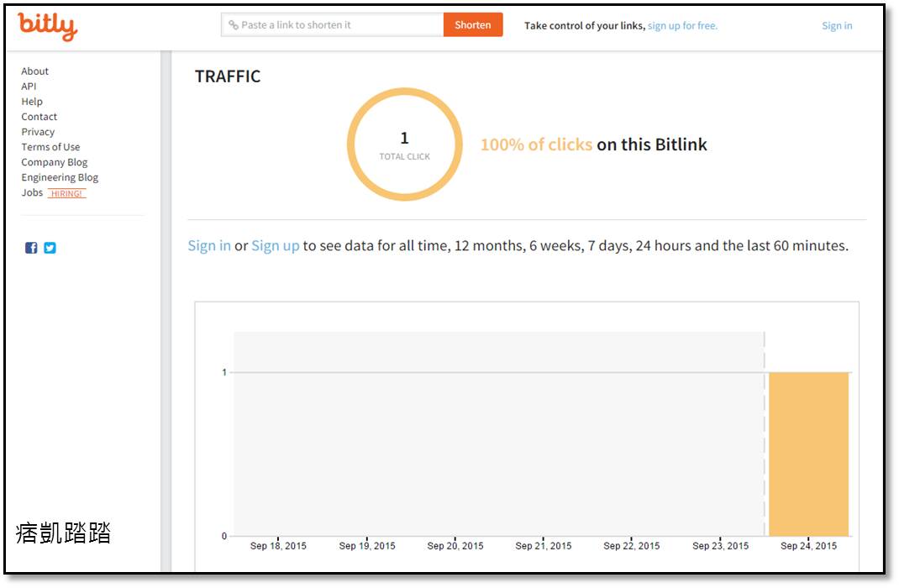This screenshot has height=588, width=899.
Task: Select the Sep 24, 2015 orange bar
Action: coord(808,454)
